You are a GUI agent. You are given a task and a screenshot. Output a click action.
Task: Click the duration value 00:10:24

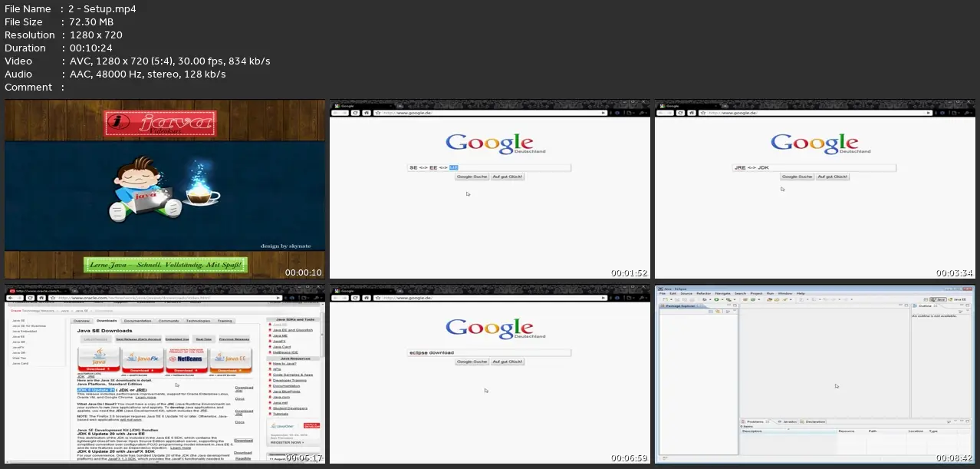93,48
